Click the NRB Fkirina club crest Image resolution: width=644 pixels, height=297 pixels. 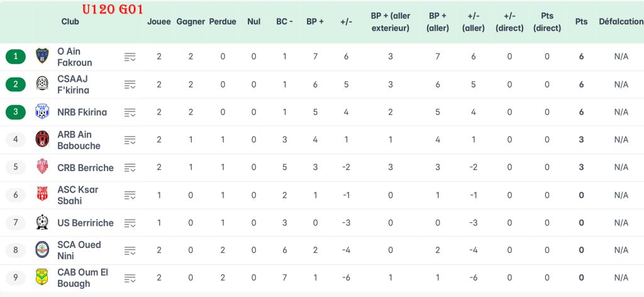coord(42,112)
